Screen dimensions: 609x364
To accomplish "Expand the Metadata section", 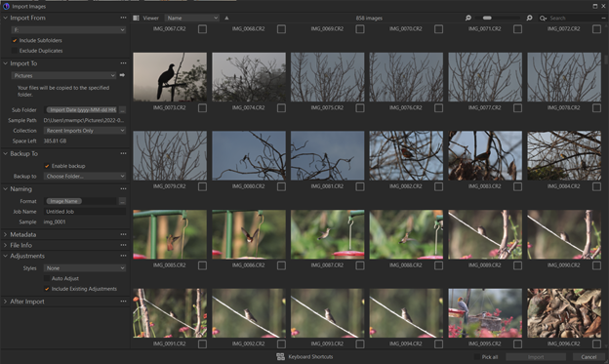I will click(x=5, y=234).
